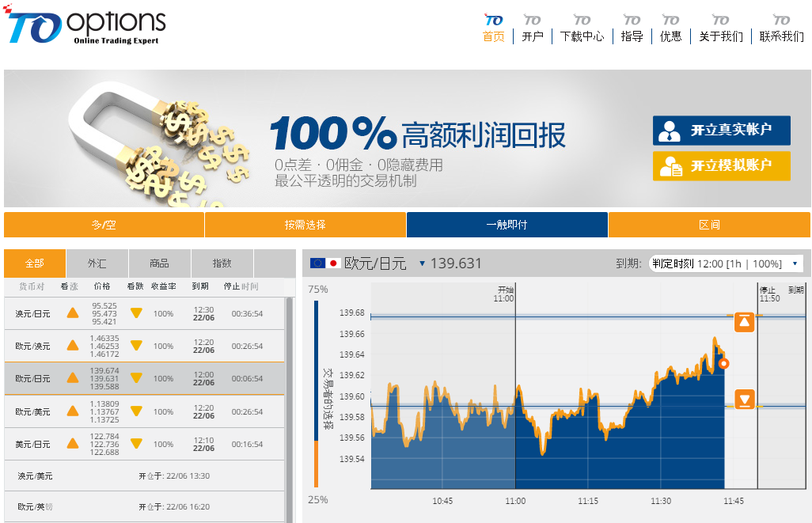Switch to 外汇 asset tab

97,263
